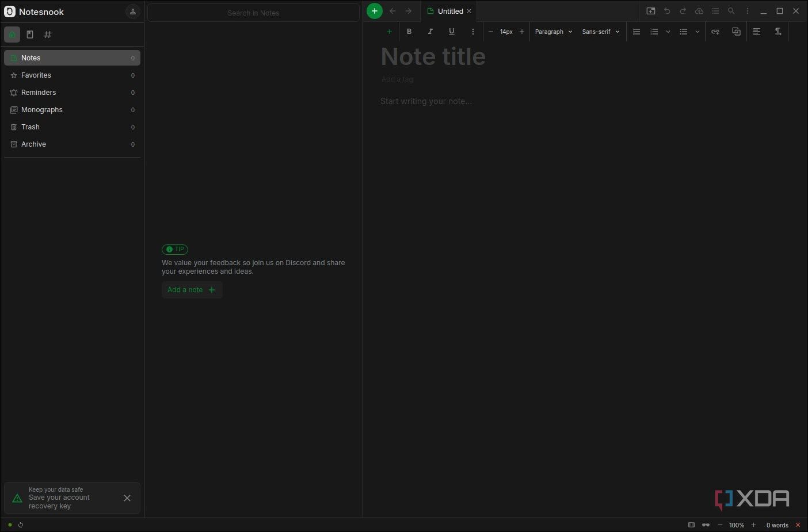Expand numbered list style options arrow
The image size is (808, 532).
pos(668,32)
